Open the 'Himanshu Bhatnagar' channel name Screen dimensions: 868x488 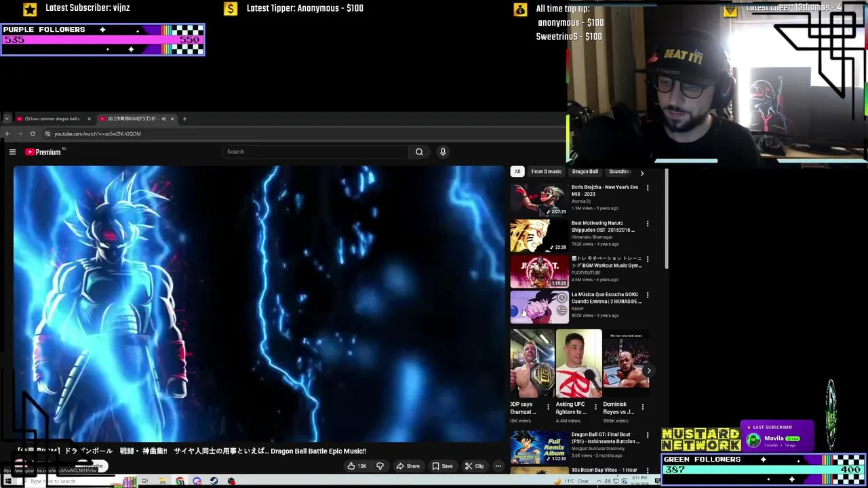pos(592,237)
